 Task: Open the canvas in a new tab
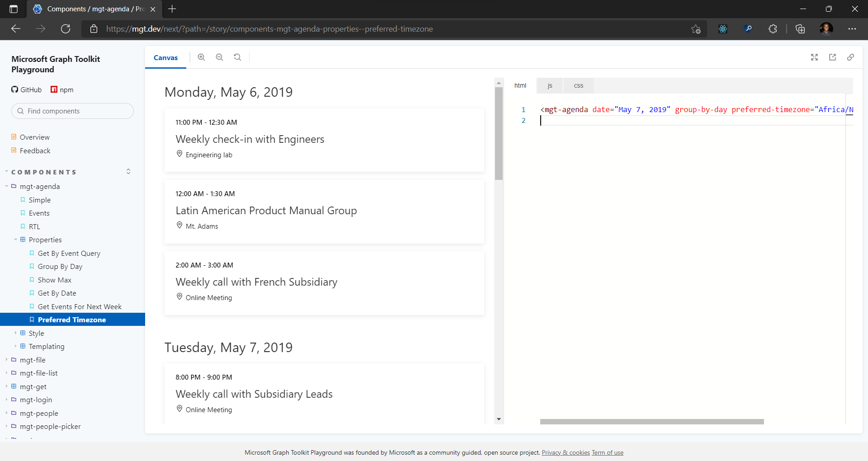(833, 57)
